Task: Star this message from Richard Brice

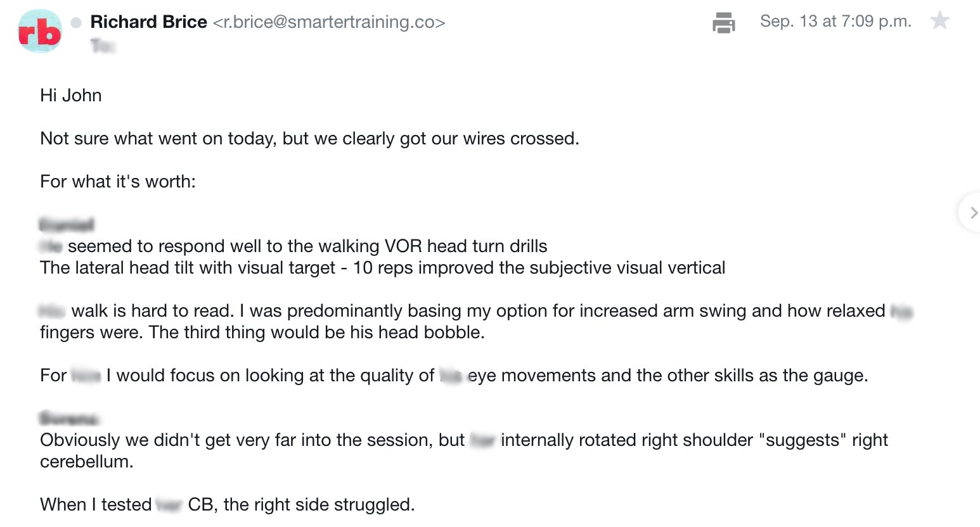Action: click(939, 21)
